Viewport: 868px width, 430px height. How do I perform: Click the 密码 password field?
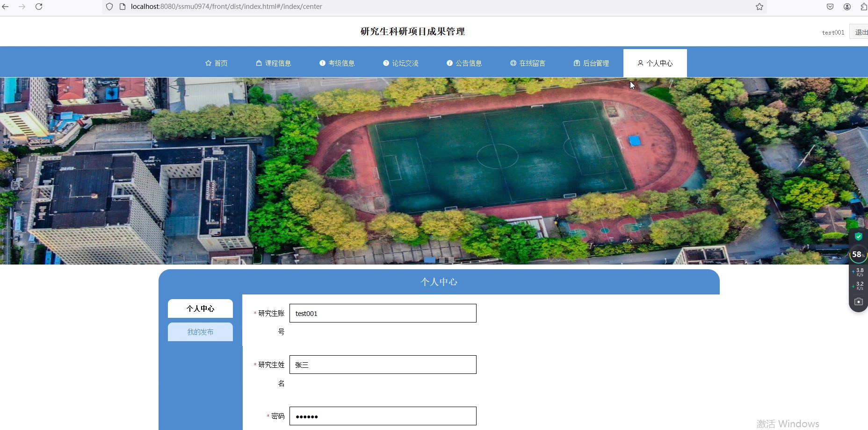point(383,416)
